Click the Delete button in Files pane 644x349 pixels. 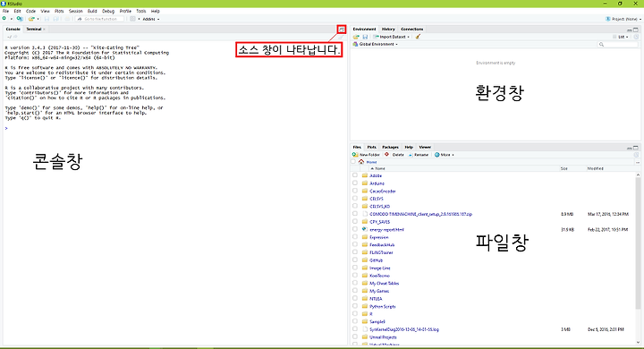[x=394, y=155]
